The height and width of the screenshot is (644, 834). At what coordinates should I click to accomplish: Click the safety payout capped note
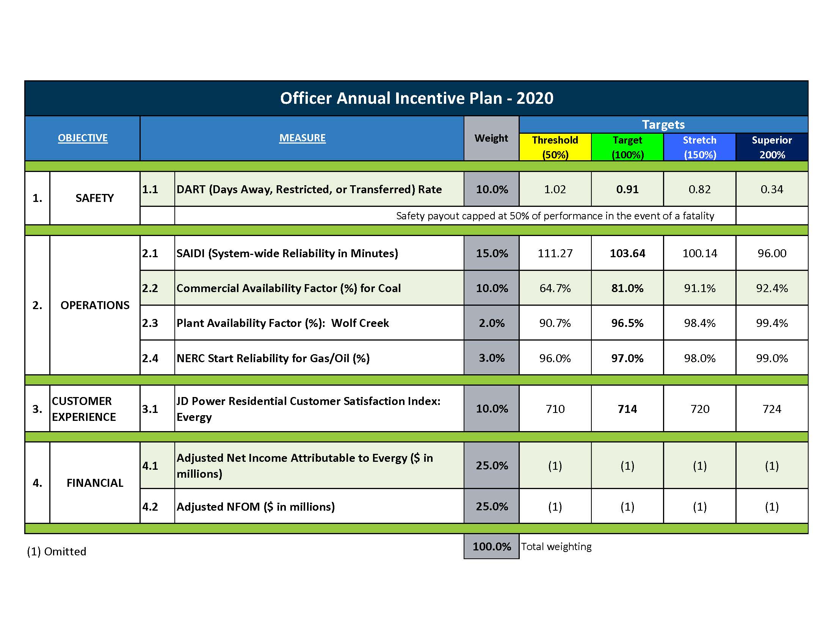[555, 216]
